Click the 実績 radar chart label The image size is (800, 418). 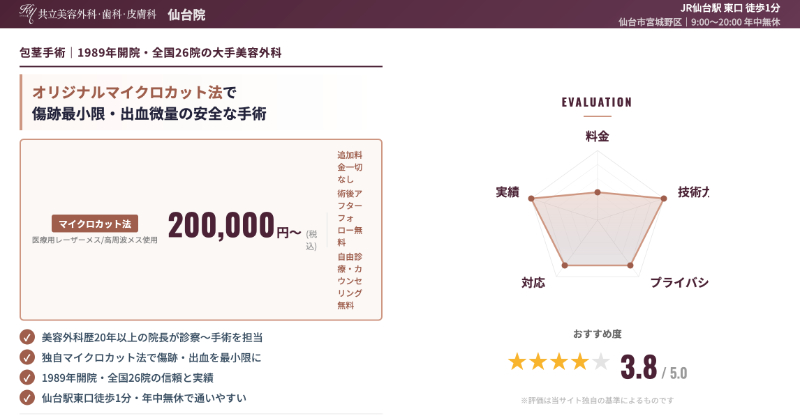tap(507, 192)
